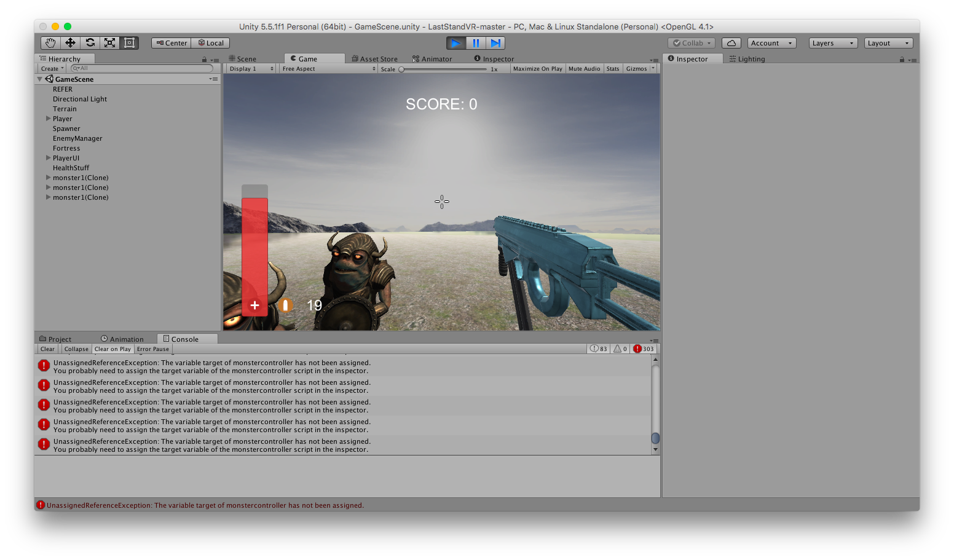
Task: Select the first UnassignedReferenceException entry
Action: coord(343,366)
